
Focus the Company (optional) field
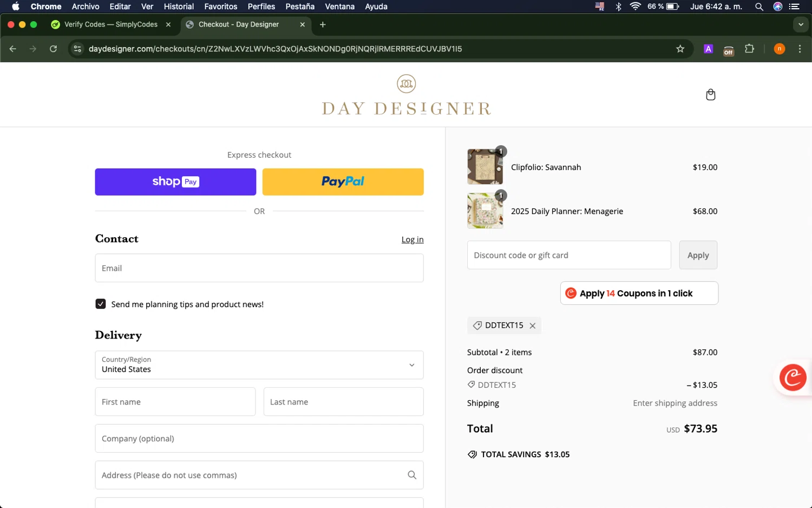[x=259, y=438]
